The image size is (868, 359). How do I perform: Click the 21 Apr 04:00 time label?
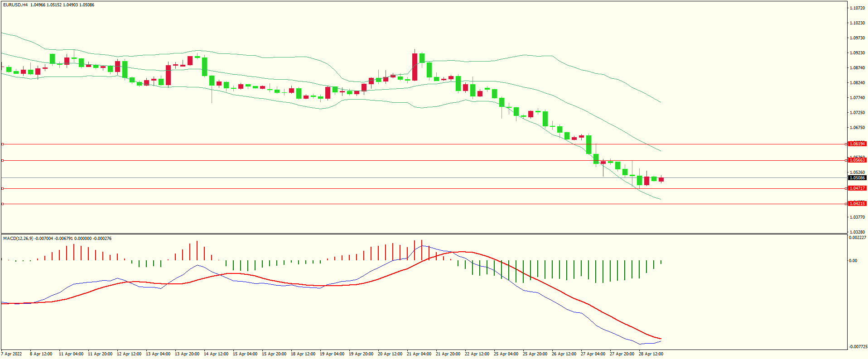[419, 354]
